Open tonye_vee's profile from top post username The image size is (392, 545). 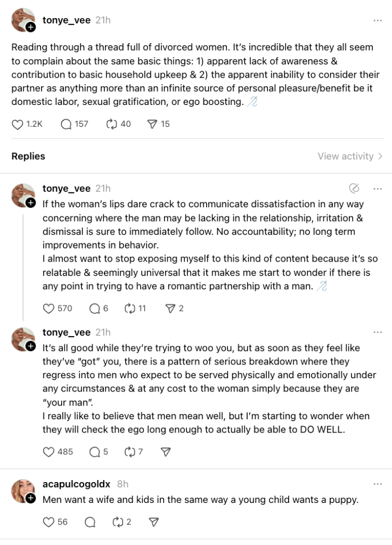pyautogui.click(x=66, y=20)
